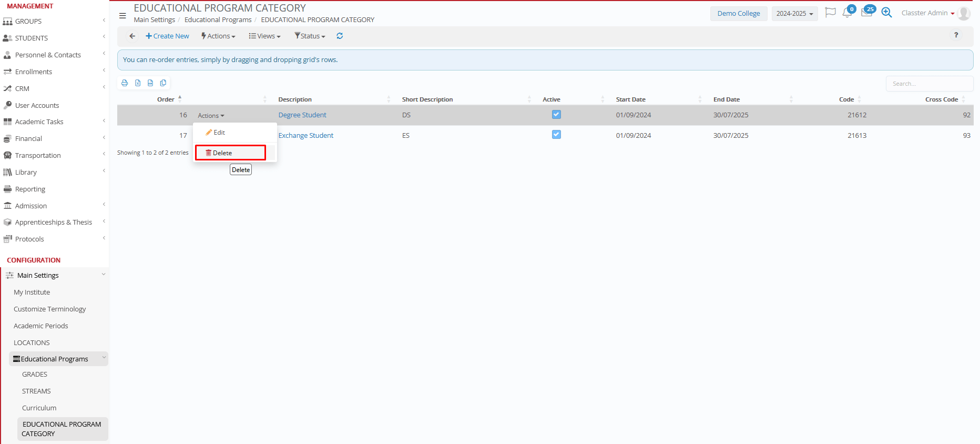Click the print icon above the grid

tap(125, 83)
